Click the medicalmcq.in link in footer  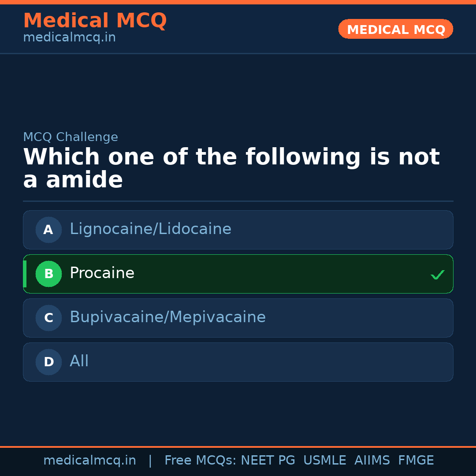coord(90,460)
